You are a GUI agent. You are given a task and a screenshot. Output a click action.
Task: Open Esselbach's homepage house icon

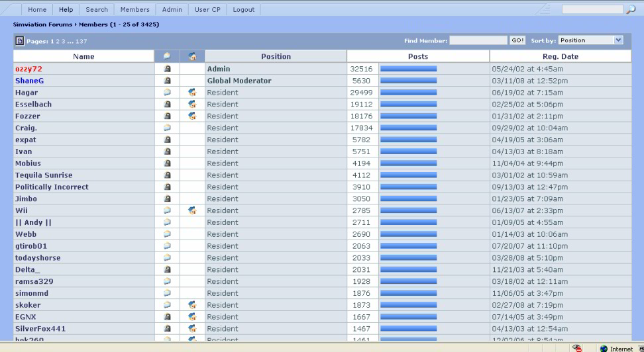coord(192,105)
